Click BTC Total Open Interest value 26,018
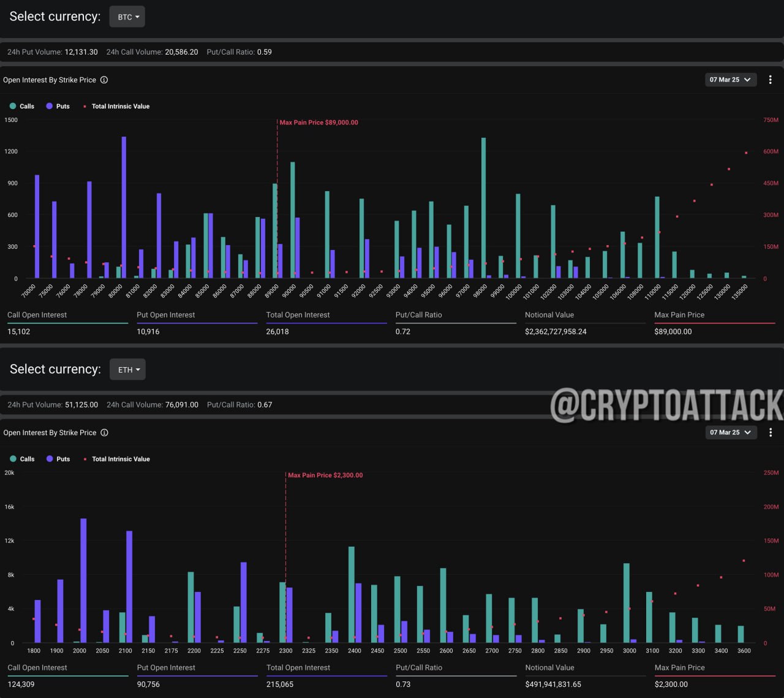This screenshot has width=784, height=698. pyautogui.click(x=277, y=332)
